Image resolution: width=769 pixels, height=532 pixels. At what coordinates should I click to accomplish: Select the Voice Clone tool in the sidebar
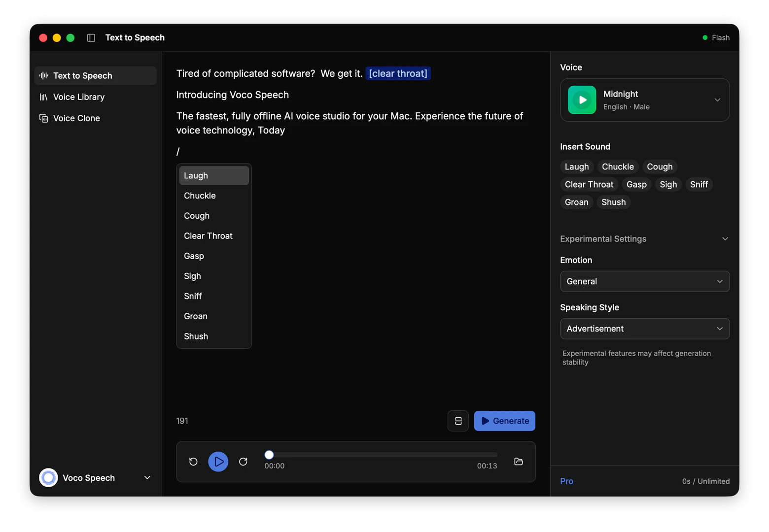(76, 118)
